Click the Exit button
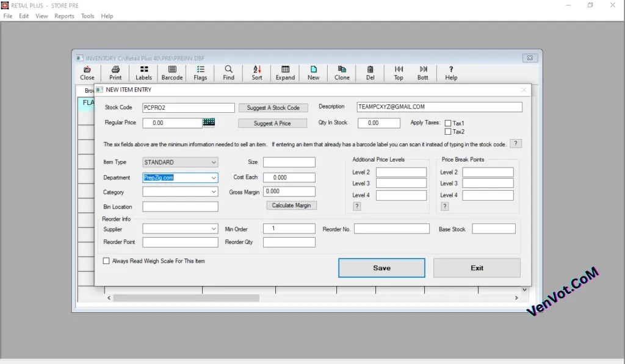Screen dimensions: 625x364 coord(477,268)
